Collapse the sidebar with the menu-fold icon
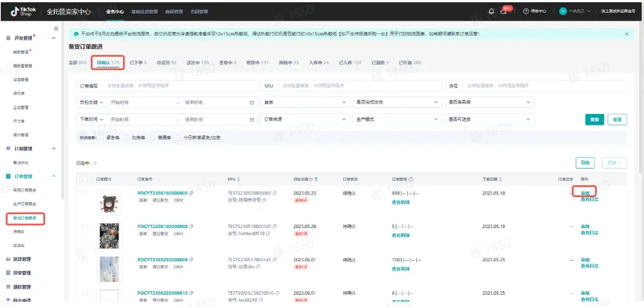Screen dimensions: 644x307 (56, 28)
